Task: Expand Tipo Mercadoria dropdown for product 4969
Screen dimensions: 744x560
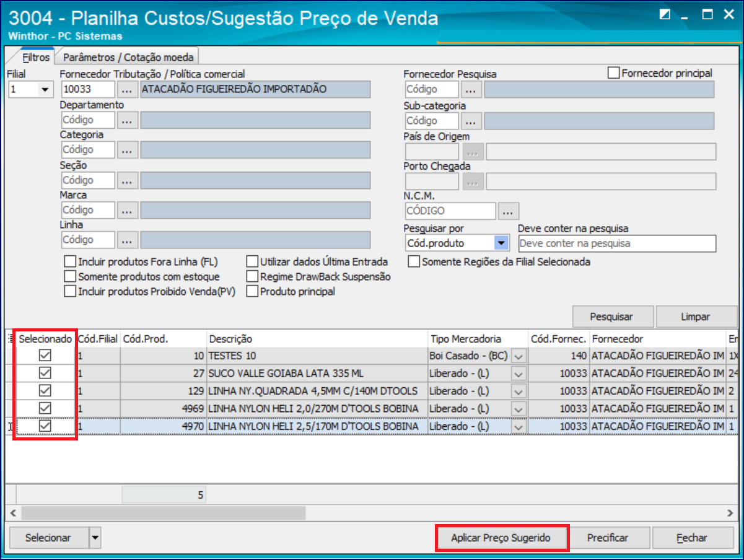Action: pyautogui.click(x=519, y=409)
